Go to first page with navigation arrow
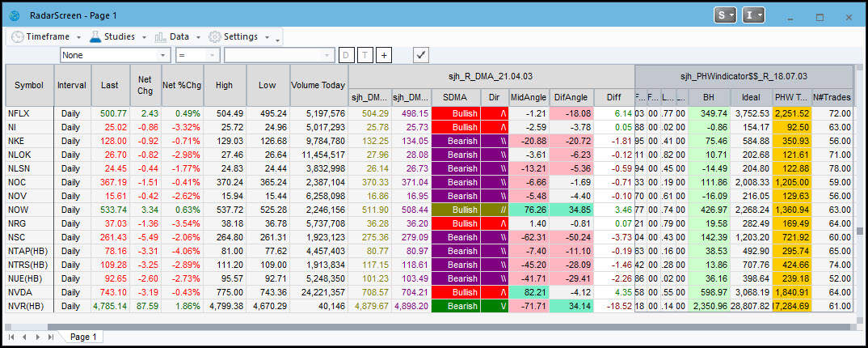The image size is (868, 348). pyautogui.click(x=11, y=337)
